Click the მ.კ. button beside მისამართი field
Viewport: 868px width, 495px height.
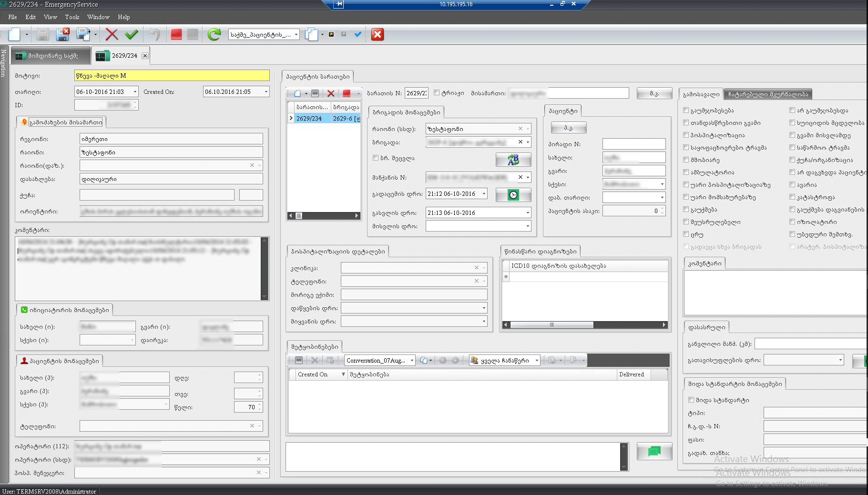coord(654,93)
